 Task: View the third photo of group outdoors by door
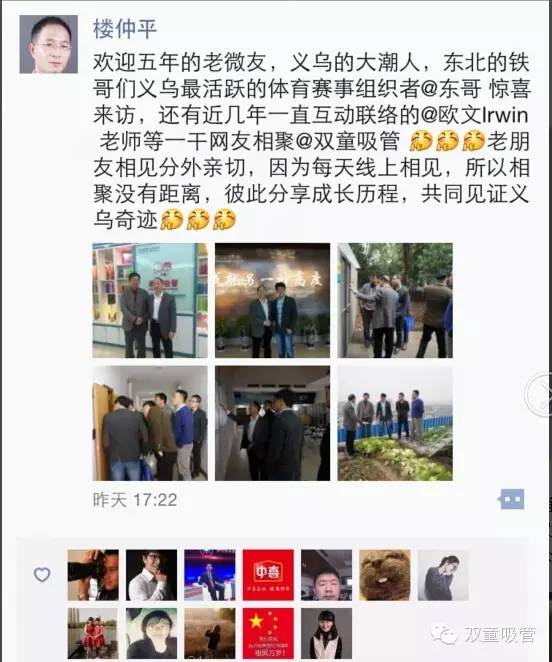[395, 300]
